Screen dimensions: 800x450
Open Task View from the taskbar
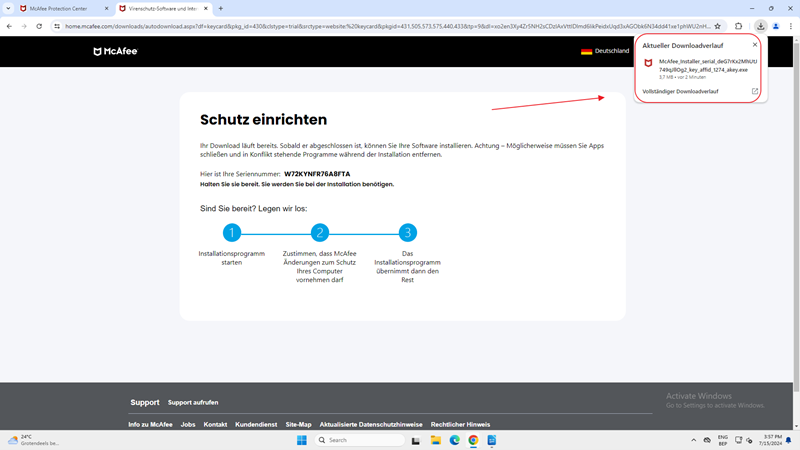click(416, 440)
